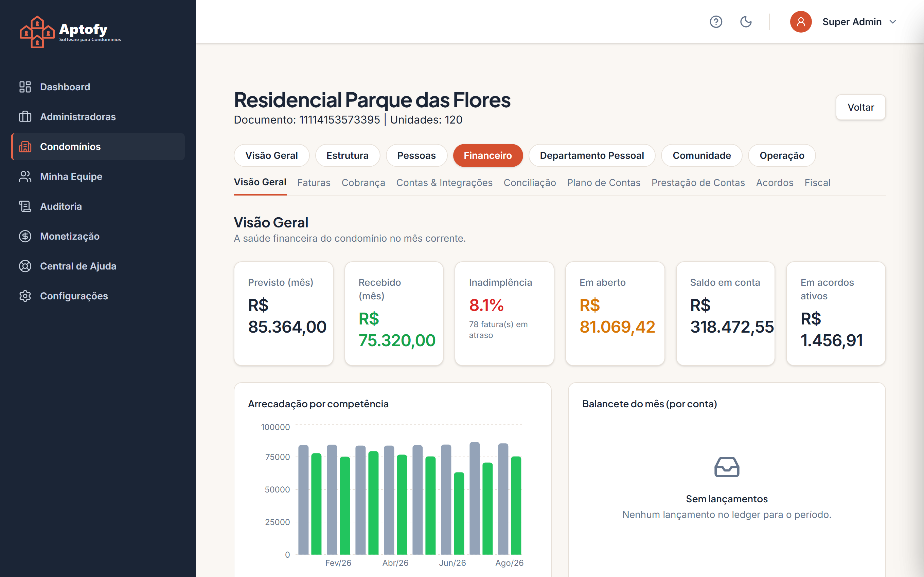Click the Dashboard grid icon in the sidebar
This screenshot has width=924, height=577.
25,87
